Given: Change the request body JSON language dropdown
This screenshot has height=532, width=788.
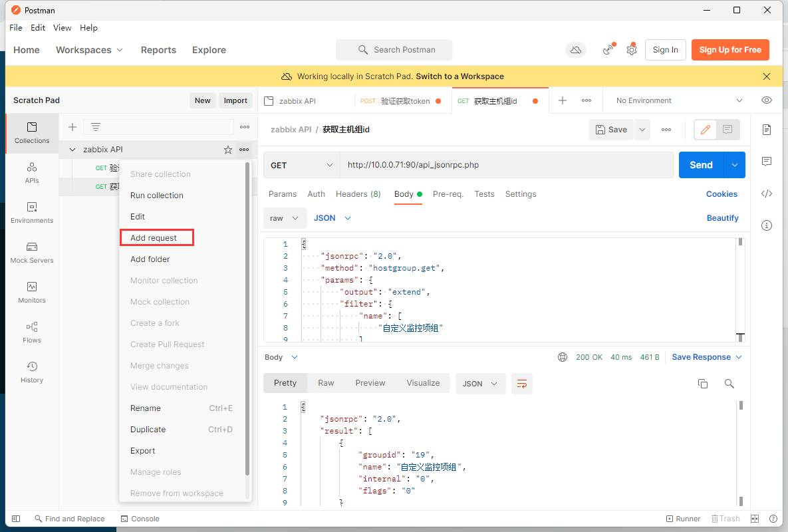Looking at the screenshot, I should pos(332,218).
